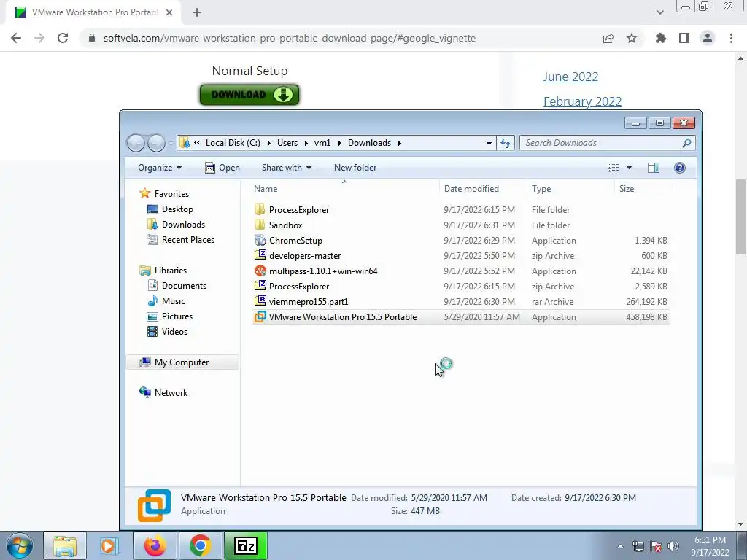
Task: Select My Computer in navigation pane
Action: click(182, 362)
